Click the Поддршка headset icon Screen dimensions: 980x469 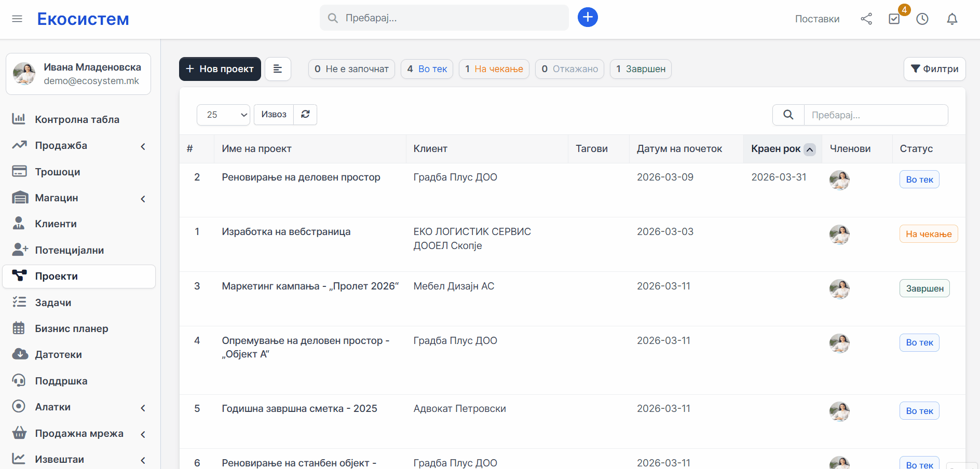click(19, 381)
